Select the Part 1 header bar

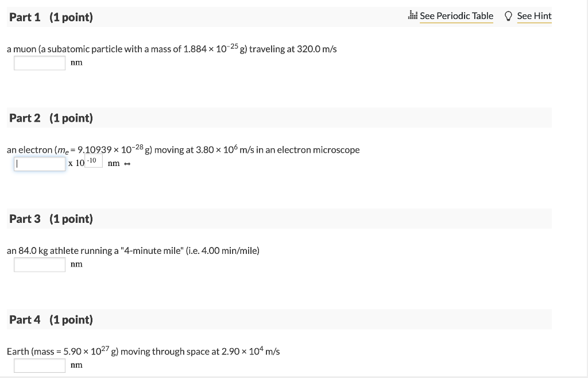280,17
